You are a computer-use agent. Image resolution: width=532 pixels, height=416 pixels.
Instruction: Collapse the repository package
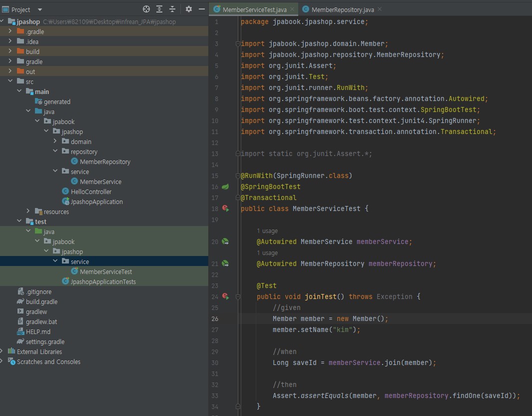pyautogui.click(x=55, y=151)
